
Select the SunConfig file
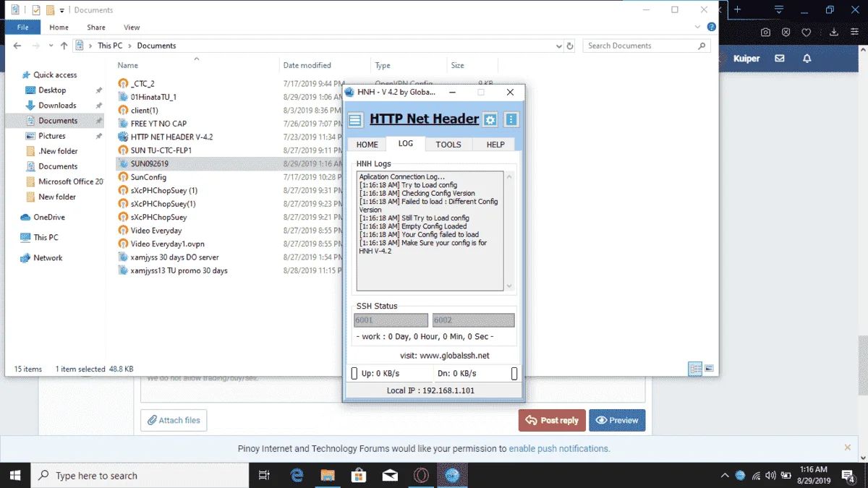point(148,177)
